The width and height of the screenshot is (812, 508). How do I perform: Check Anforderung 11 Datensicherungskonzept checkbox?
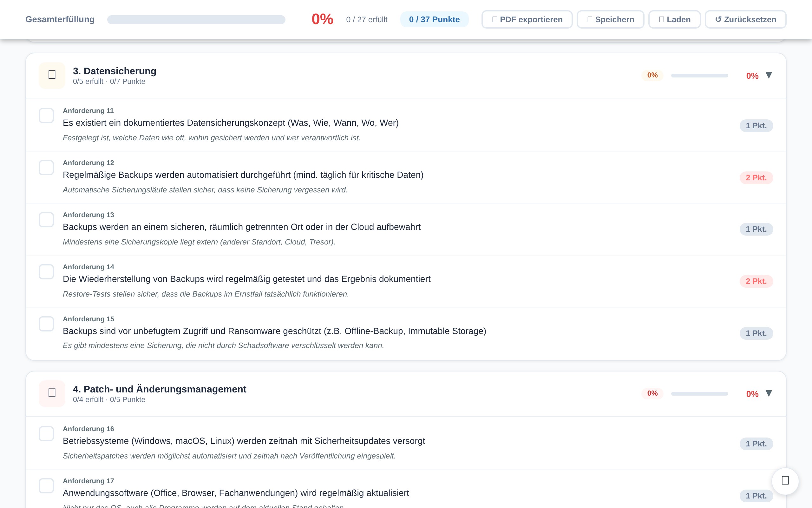point(46,116)
